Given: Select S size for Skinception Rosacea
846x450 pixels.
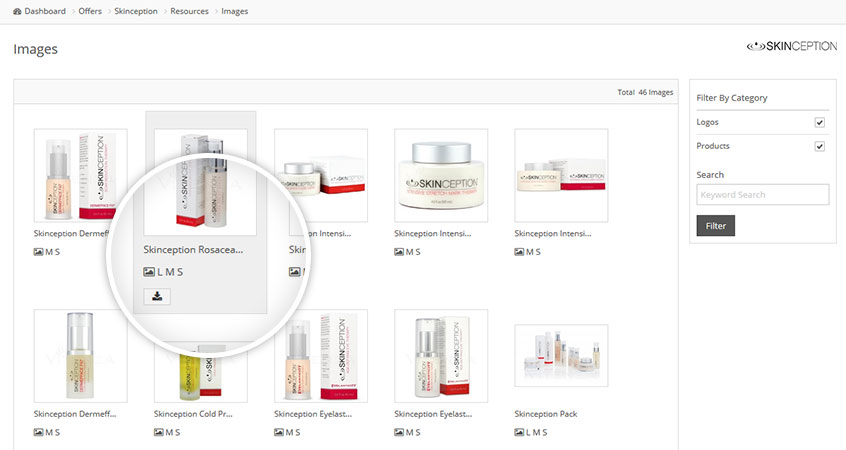Looking at the screenshot, I should 180,272.
